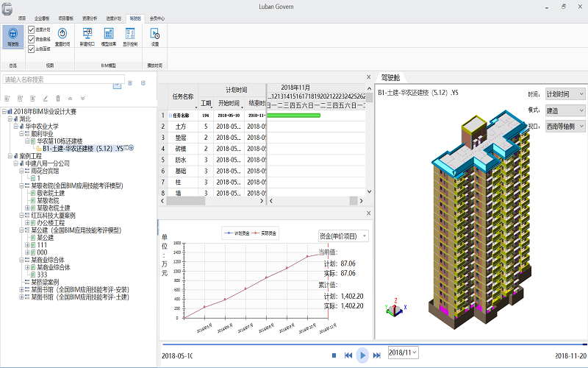The image size is (588, 368).
Task: Click the double-chevron move up icon
Action: click(x=70, y=99)
